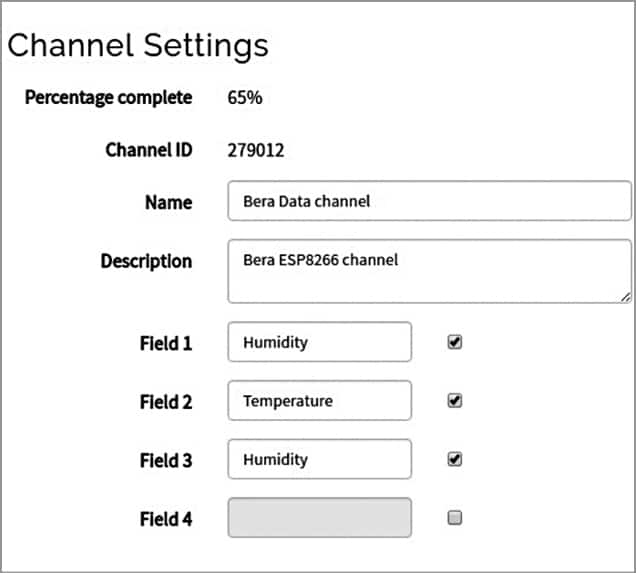Focus the Description text area
This screenshot has width=636, height=573.
coord(429,270)
